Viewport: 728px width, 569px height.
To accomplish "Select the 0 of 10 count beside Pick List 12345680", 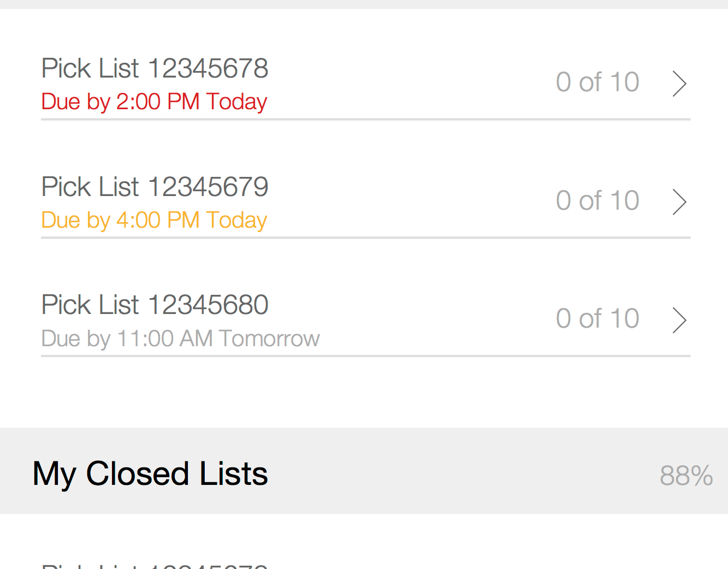I will click(x=597, y=319).
